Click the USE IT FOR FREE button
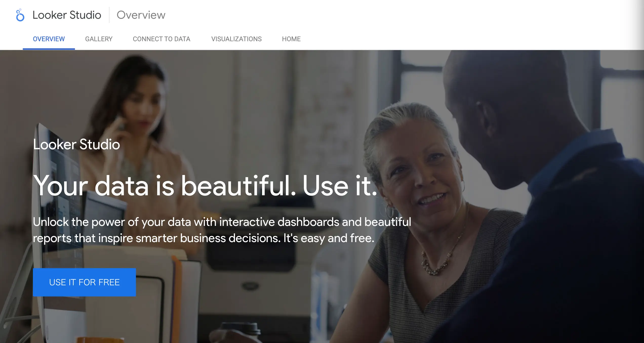644x343 pixels. (84, 282)
